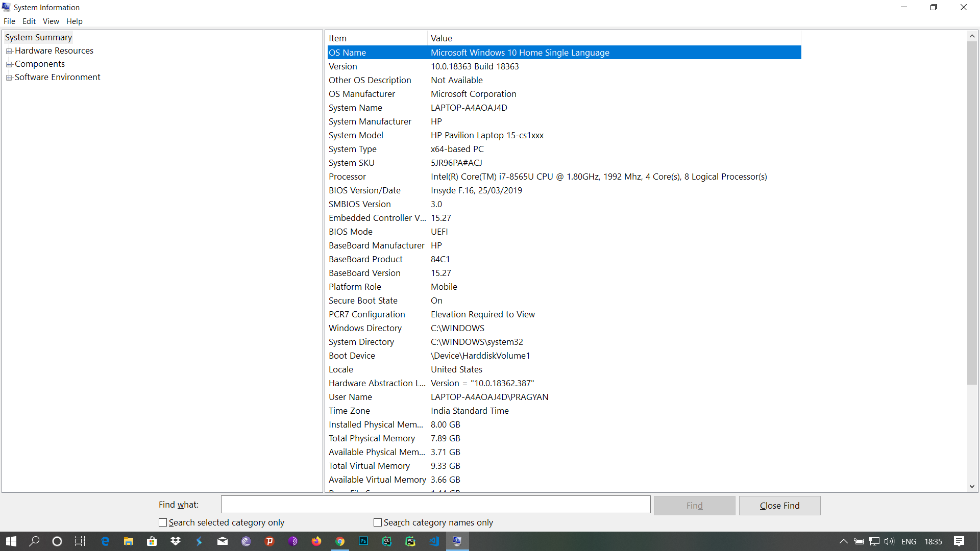Open Visual Studio Code from taskbar
Viewport: 980px width, 551px height.
coord(434,541)
